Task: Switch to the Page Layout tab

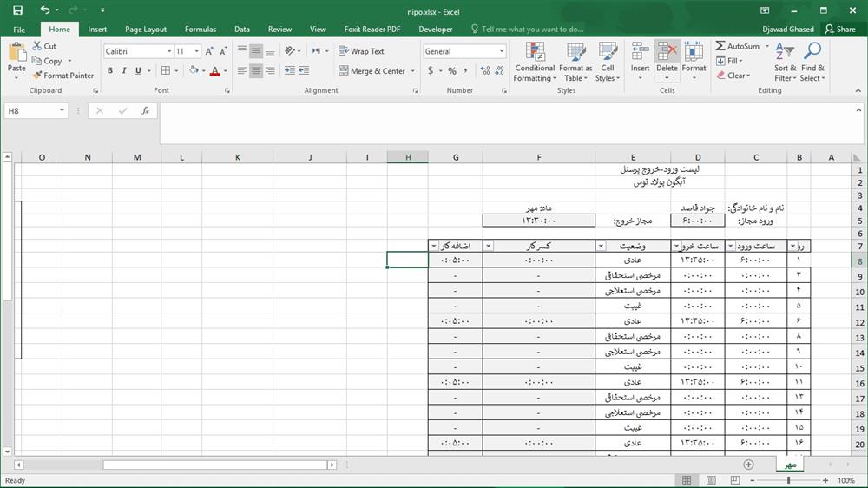Action: [146, 30]
